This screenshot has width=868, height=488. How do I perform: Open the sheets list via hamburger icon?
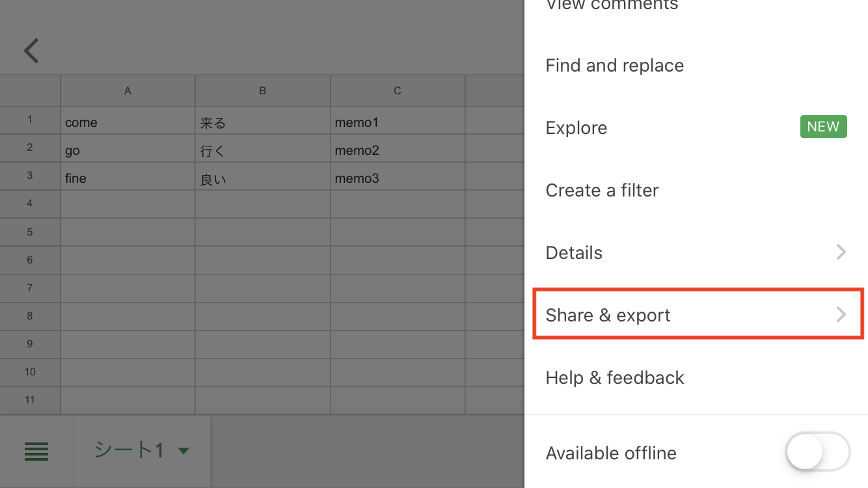pos(36,452)
